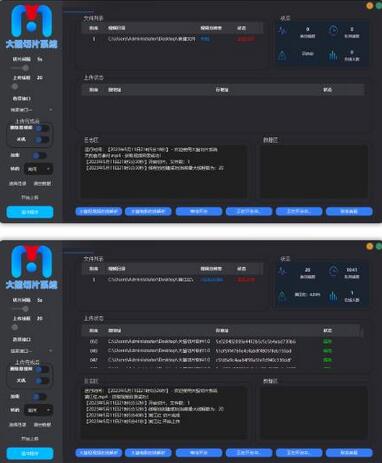Click the last blue bottom-row button in lower window
382x463 pixels.
pyautogui.click(x=349, y=452)
